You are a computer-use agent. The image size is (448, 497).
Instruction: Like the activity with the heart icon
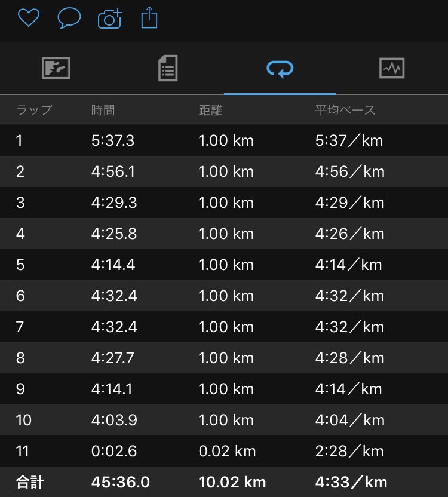[29, 17]
